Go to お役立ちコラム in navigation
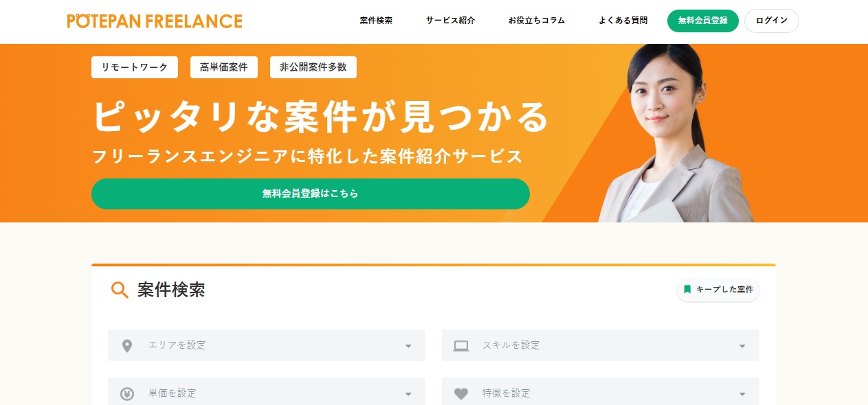The height and width of the screenshot is (405, 868). [x=537, y=21]
